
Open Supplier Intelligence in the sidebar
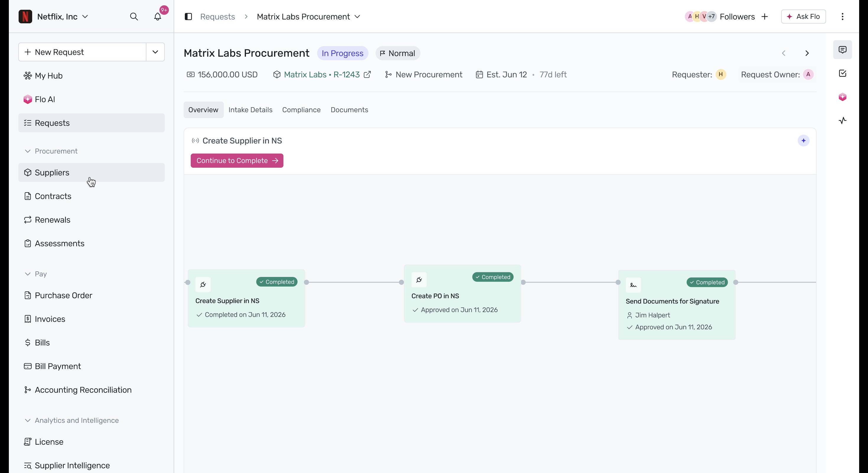[x=91, y=465]
